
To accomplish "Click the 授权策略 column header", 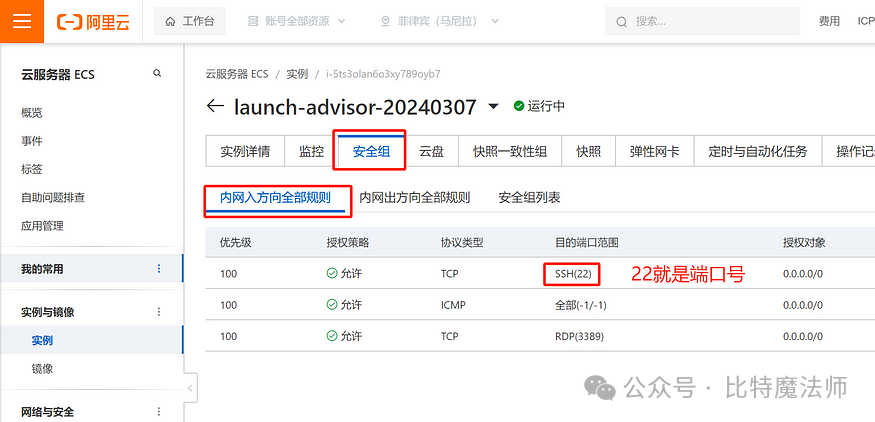I will 348,243.
